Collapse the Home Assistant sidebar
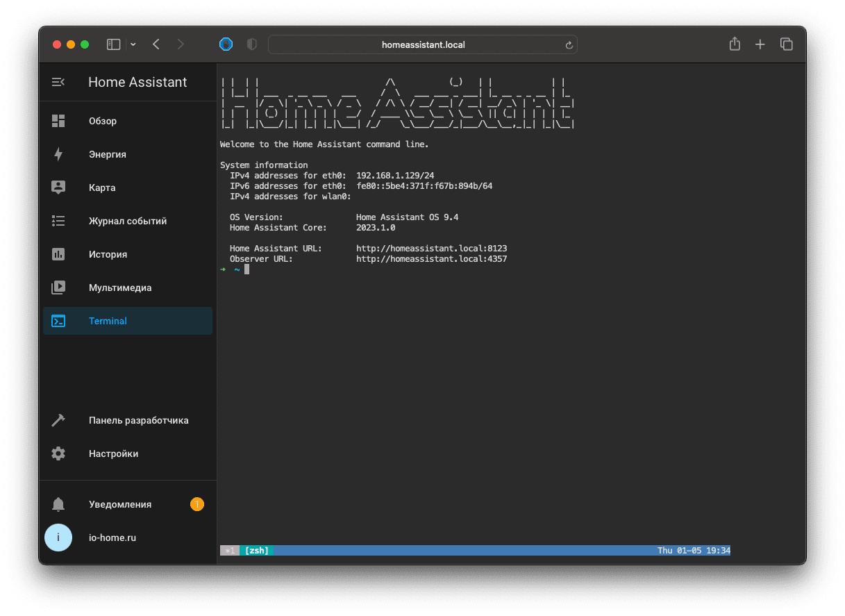This screenshot has width=845, height=616. click(58, 82)
